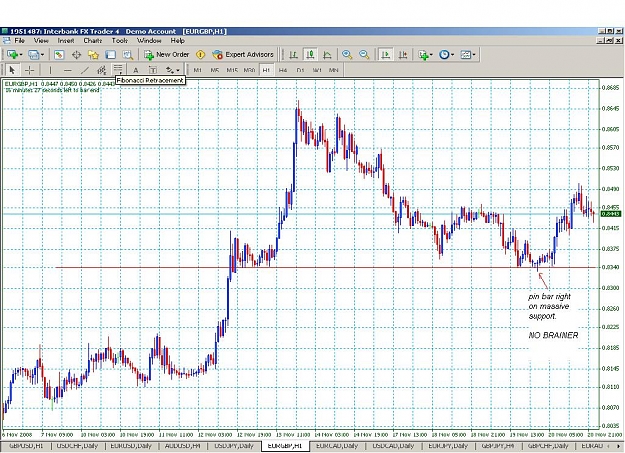Switch to the USDJPY,Daily chart tab
Image resolution: width=625 pixels, height=453 pixels.
[234, 446]
